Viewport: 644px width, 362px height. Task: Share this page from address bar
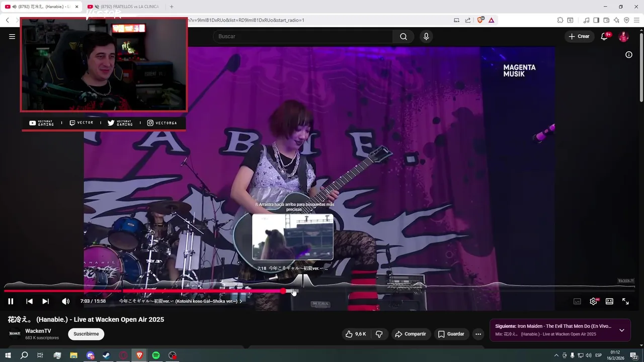(x=468, y=20)
